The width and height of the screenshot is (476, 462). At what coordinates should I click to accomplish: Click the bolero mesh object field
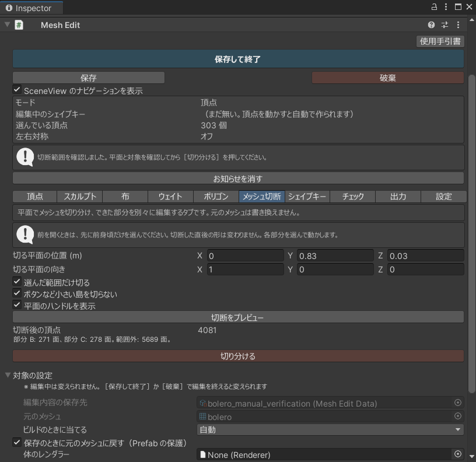330,416
